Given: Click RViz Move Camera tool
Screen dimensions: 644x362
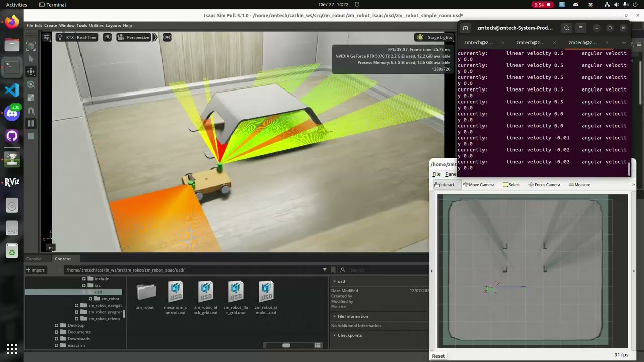Looking at the screenshot, I should 478,185.
